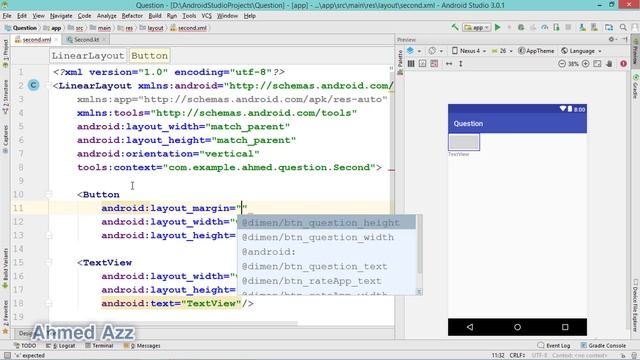Click the zoom to fit screen icon

point(597,64)
